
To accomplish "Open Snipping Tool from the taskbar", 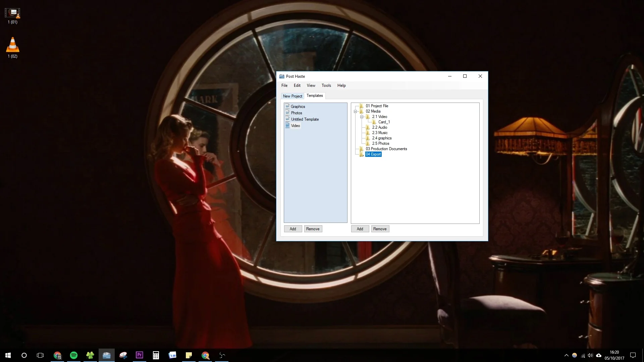I will tap(123, 355).
